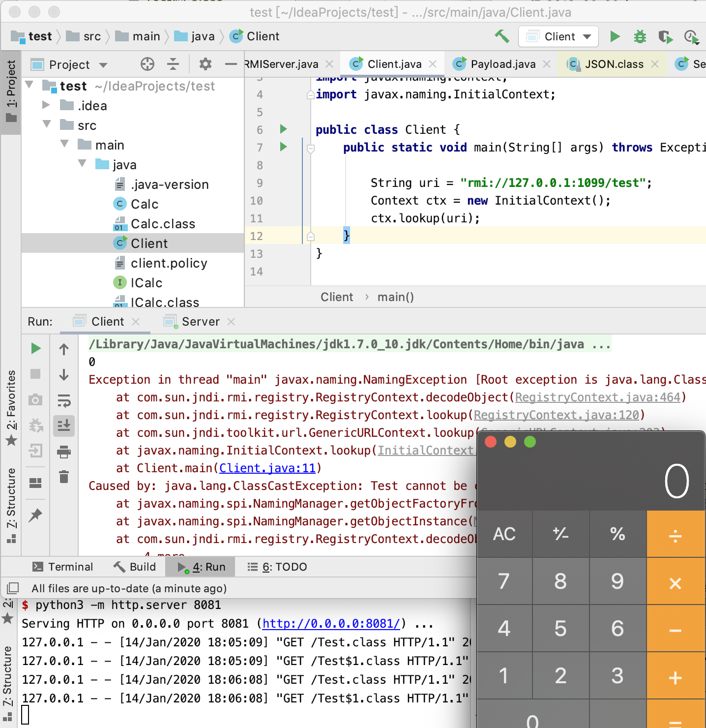Run the Client configuration from top toolbar
Viewport: 706px width, 728px height.
tap(615, 36)
